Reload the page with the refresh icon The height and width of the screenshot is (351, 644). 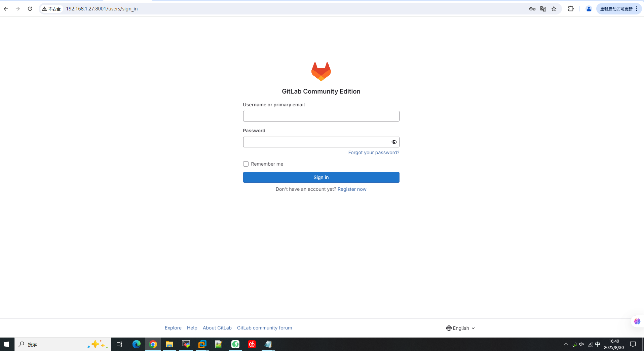pos(30,9)
